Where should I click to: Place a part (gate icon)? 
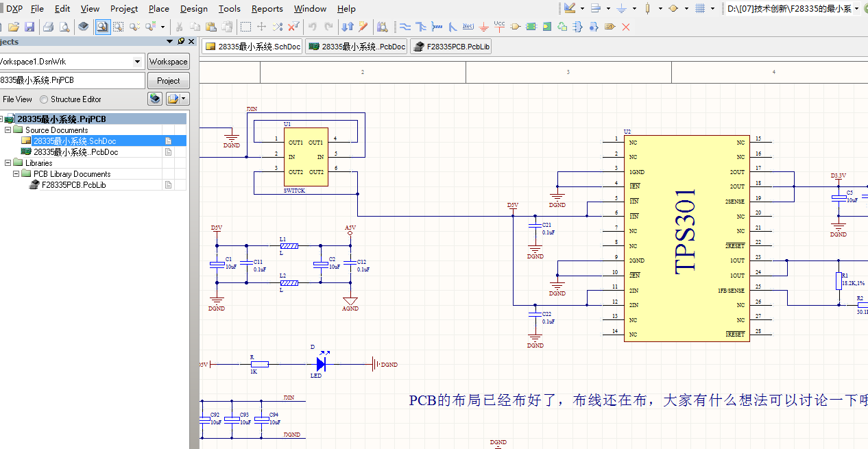(x=515, y=27)
